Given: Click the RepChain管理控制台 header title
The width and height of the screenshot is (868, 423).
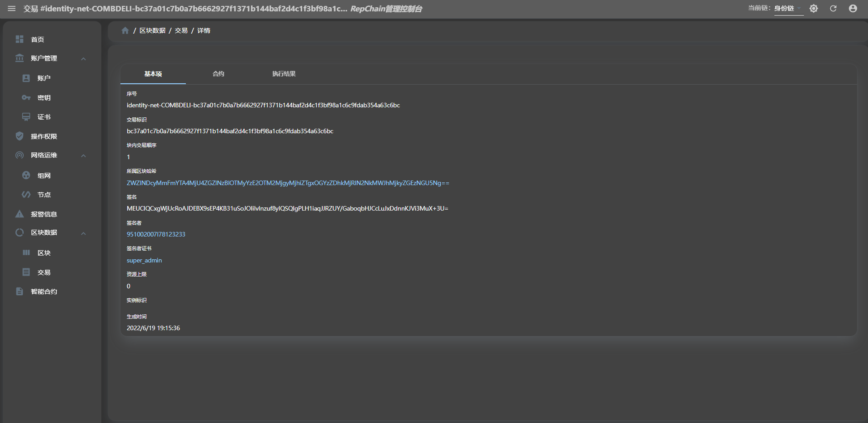Looking at the screenshot, I should point(386,9).
